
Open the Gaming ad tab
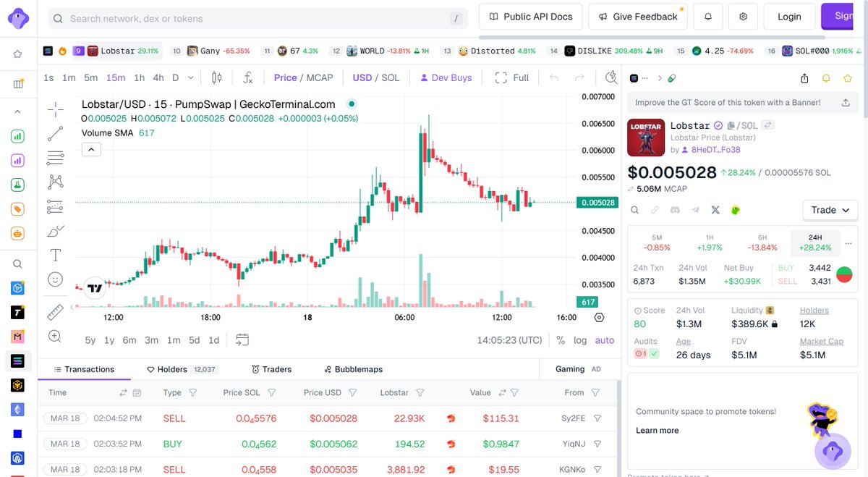[578, 369]
